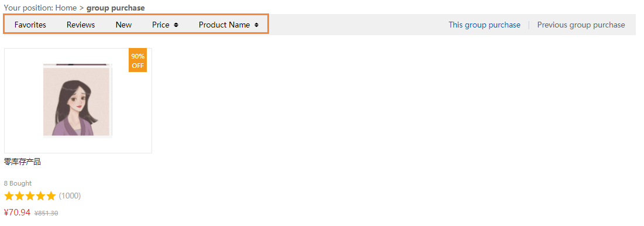View Previous group purchase
This screenshot has width=644, height=226.
tap(581, 25)
